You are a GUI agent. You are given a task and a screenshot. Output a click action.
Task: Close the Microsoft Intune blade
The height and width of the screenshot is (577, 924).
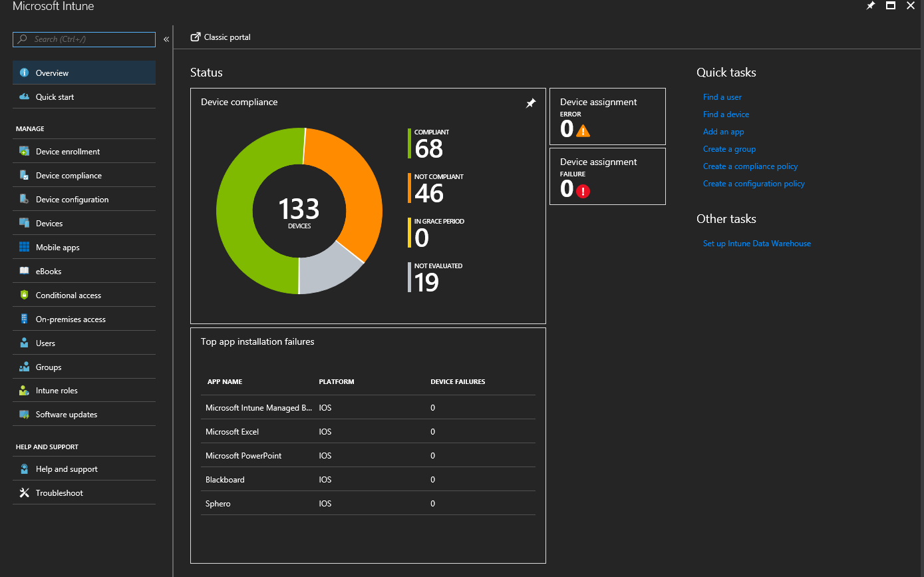(911, 5)
